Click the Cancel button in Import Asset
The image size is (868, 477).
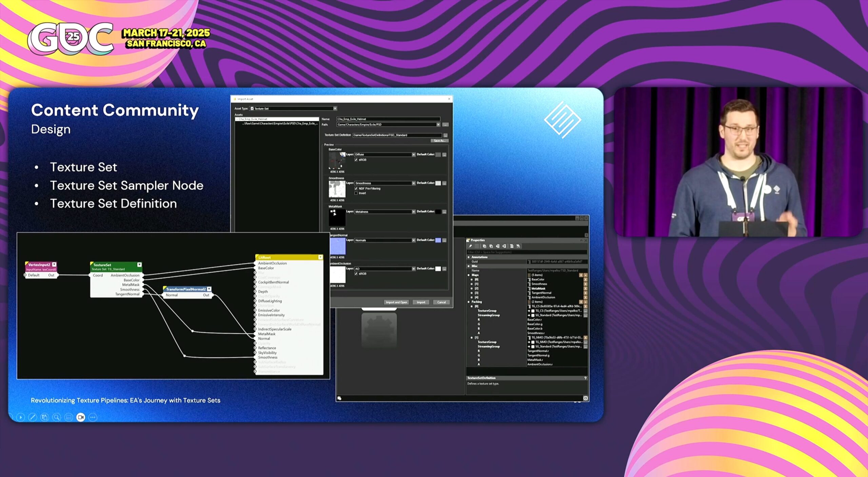coord(441,302)
